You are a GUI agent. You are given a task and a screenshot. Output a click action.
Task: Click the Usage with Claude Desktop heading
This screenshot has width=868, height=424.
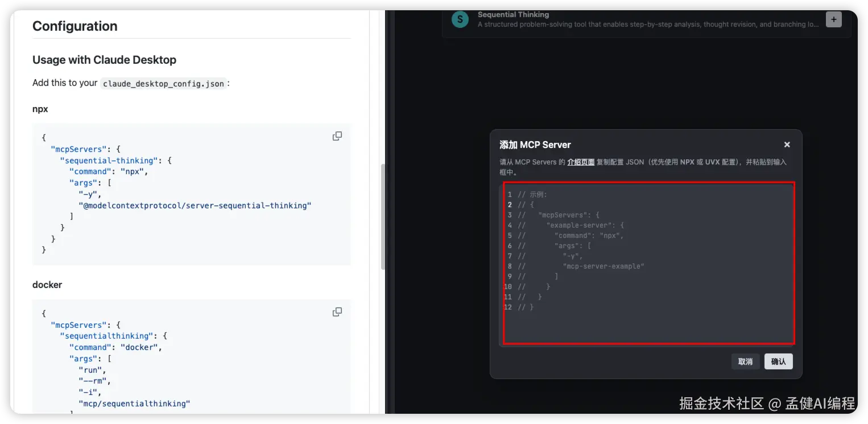pyautogui.click(x=104, y=60)
